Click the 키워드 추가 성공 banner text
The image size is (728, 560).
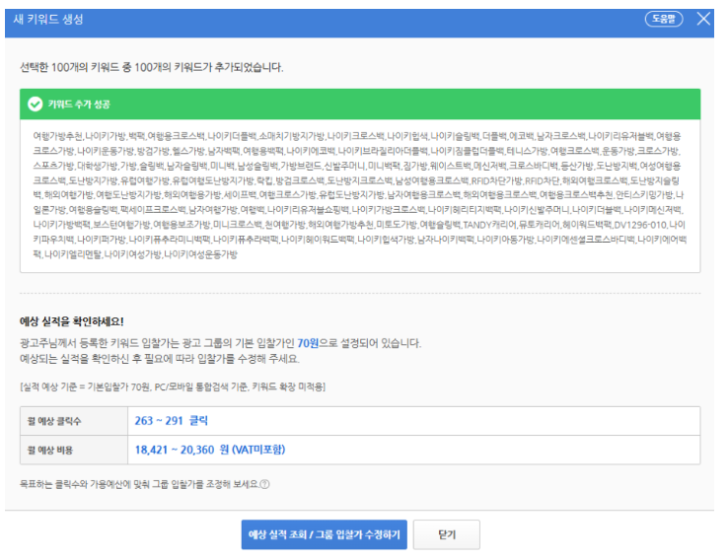tap(83, 103)
